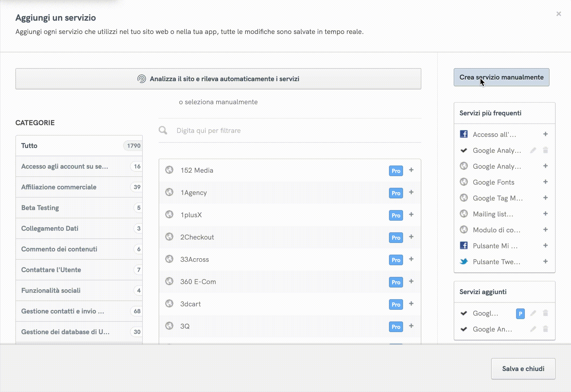Click the pencil edit icon for Google Analytics

pos(533,150)
